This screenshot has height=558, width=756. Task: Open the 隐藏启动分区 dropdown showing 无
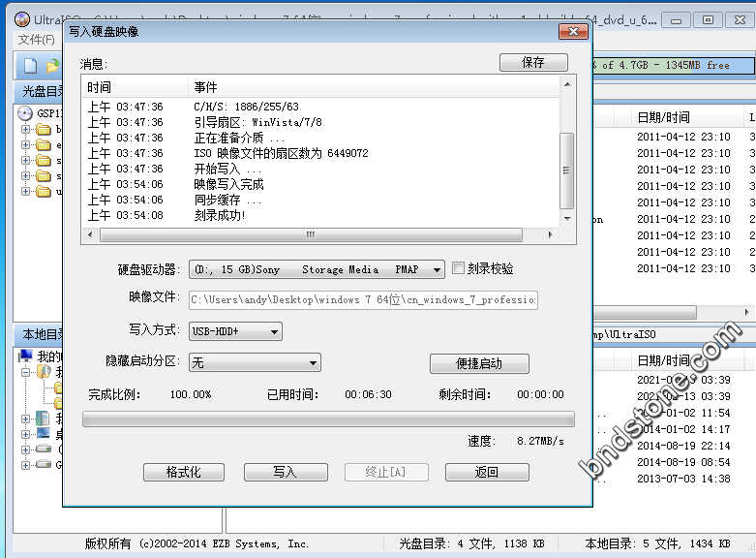click(255, 362)
